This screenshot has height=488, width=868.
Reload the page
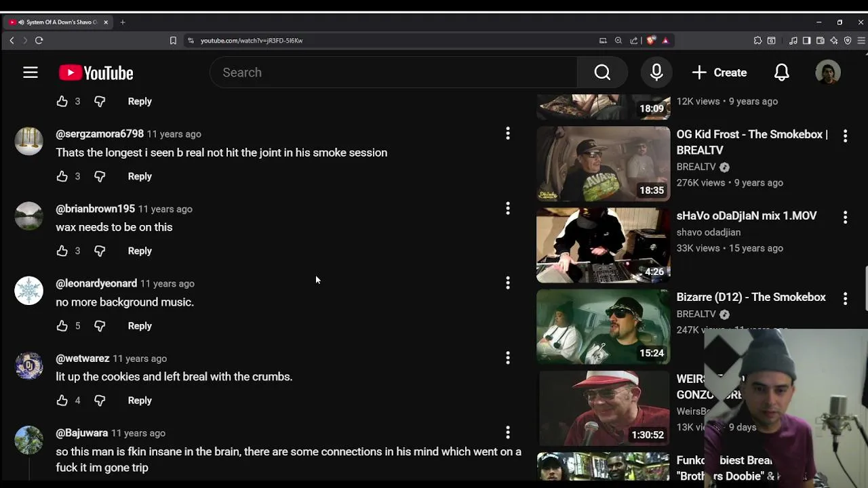pyautogui.click(x=39, y=41)
